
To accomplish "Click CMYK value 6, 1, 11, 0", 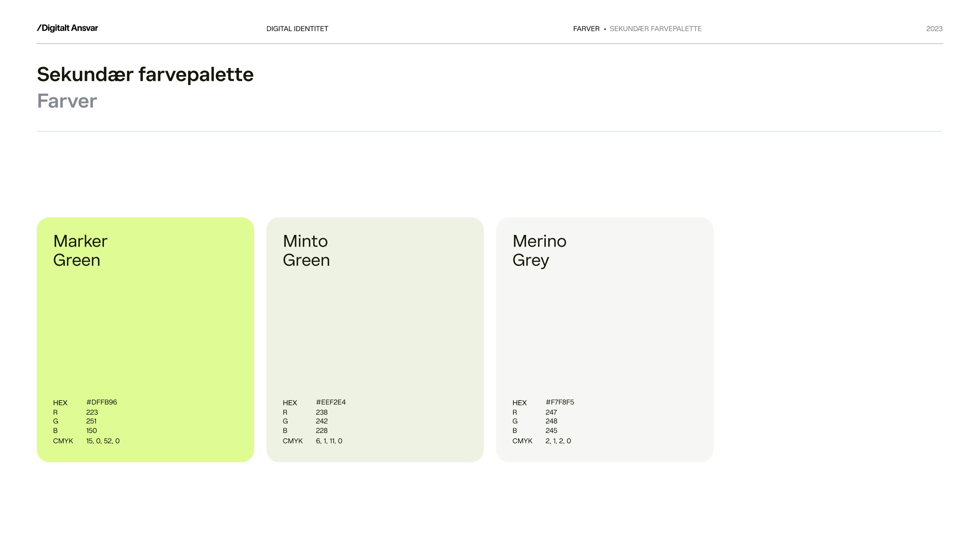I will [329, 441].
